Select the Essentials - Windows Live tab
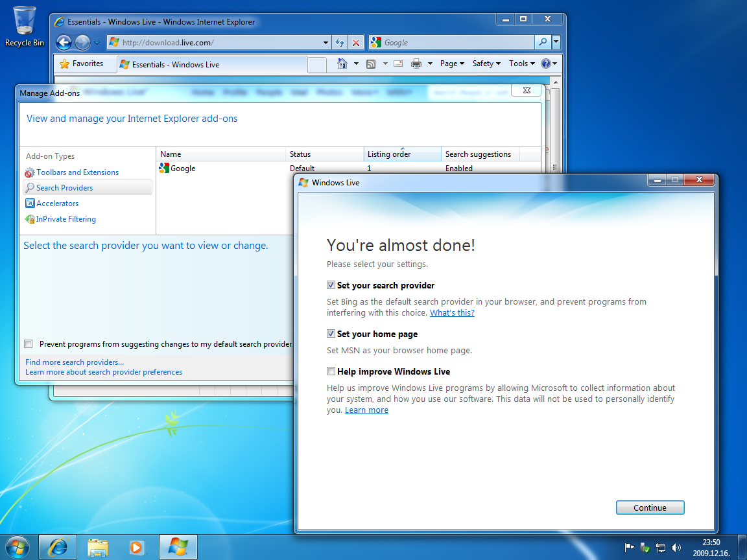The width and height of the screenshot is (747, 560). point(211,65)
